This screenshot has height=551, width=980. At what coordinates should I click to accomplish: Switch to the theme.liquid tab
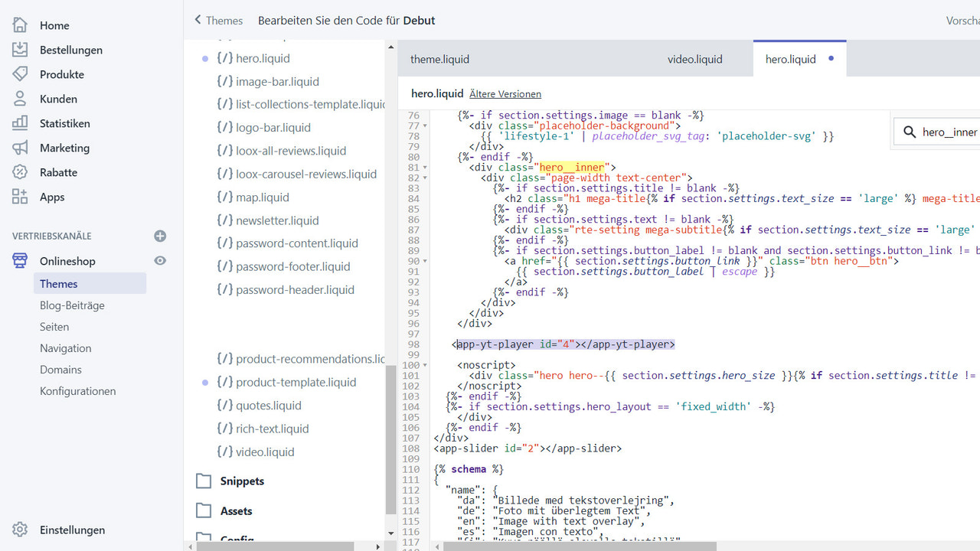(x=440, y=59)
